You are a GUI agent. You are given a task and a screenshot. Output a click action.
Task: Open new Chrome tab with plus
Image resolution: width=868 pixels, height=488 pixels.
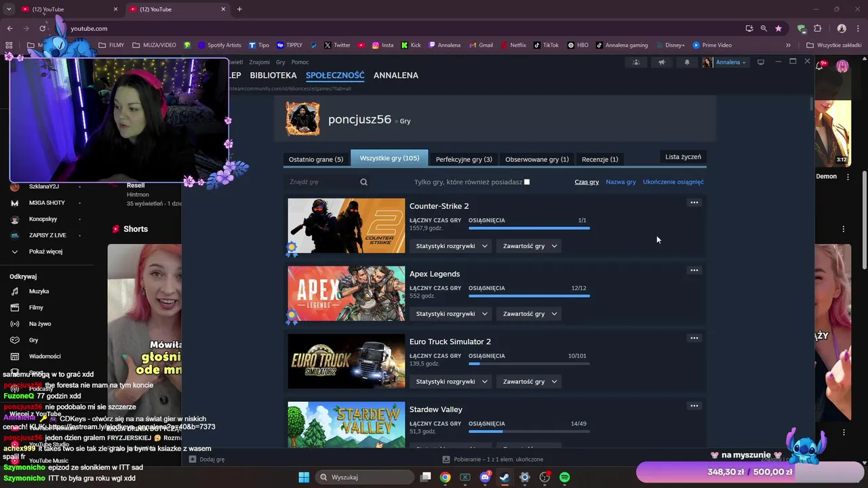[x=239, y=9]
